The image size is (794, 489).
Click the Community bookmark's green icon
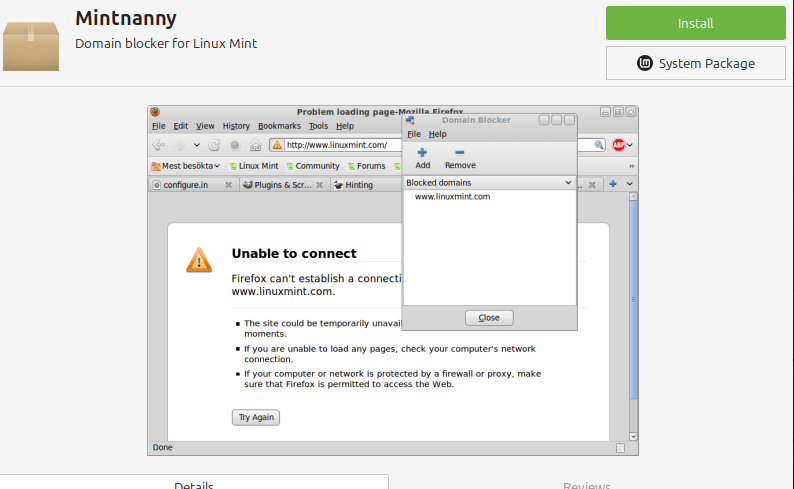pyautogui.click(x=290, y=166)
